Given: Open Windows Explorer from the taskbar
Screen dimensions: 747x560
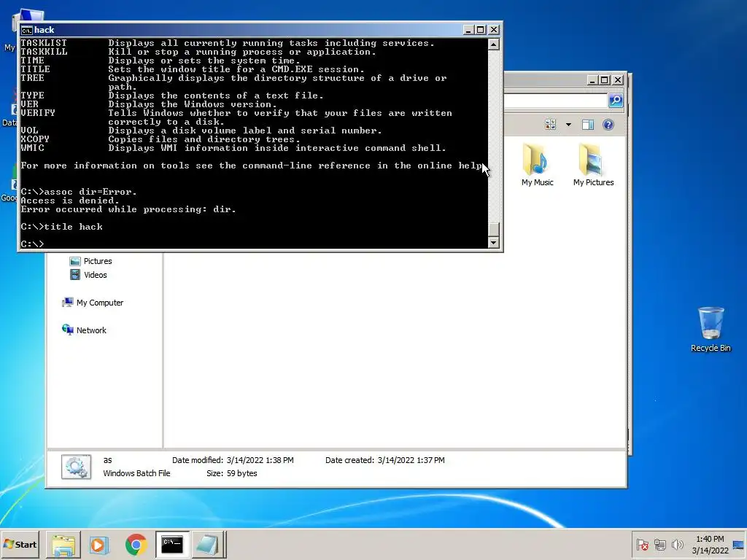Looking at the screenshot, I should [63, 544].
